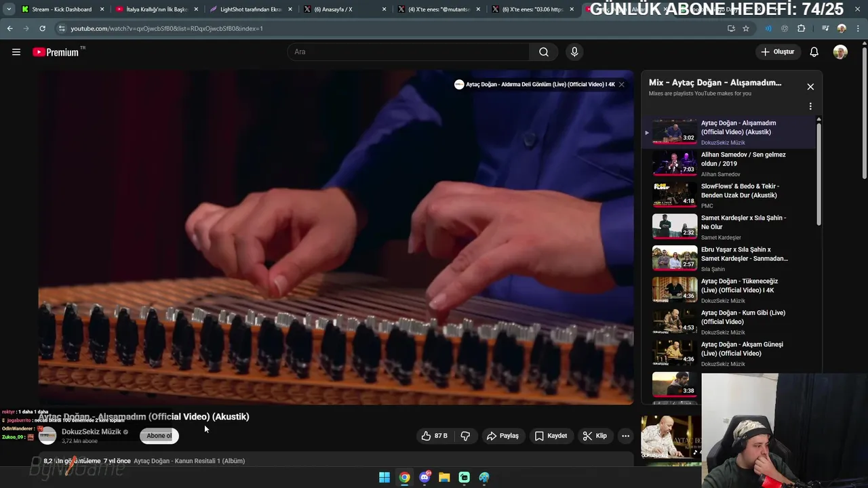This screenshot has height=488, width=868.
Task: Start voice search with microphone icon
Action: click(574, 52)
